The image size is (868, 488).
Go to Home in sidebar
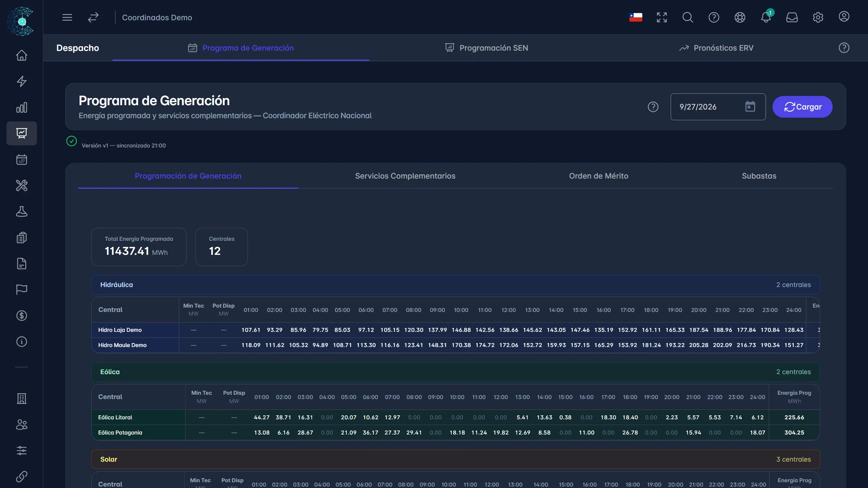tap(22, 55)
